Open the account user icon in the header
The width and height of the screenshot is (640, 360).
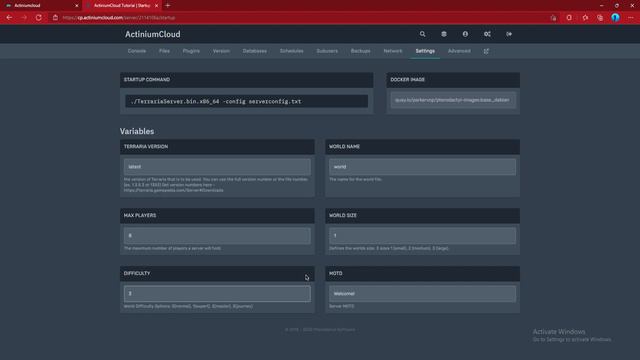(465, 34)
